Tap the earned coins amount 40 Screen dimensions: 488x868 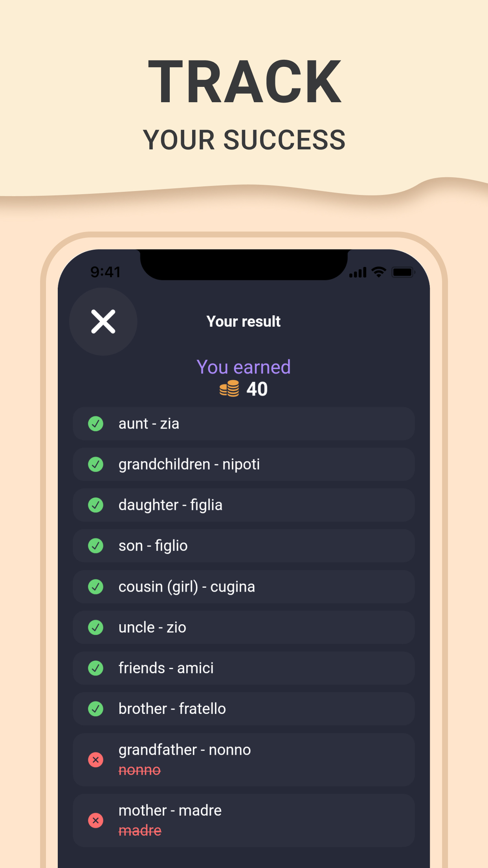pos(257,389)
